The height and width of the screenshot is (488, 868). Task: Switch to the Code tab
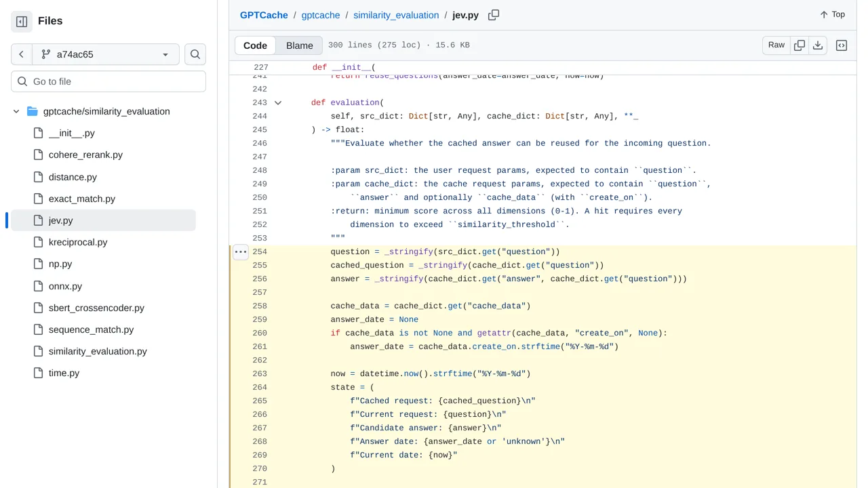point(255,45)
